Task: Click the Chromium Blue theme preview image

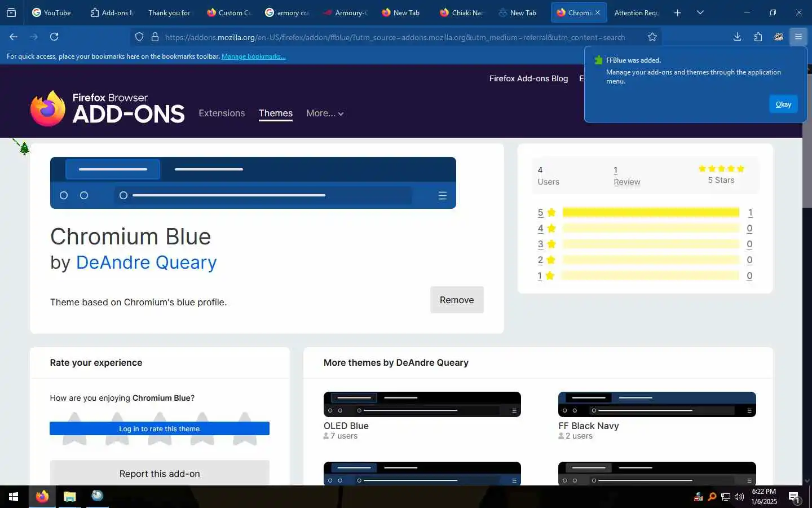Action: pos(253,183)
